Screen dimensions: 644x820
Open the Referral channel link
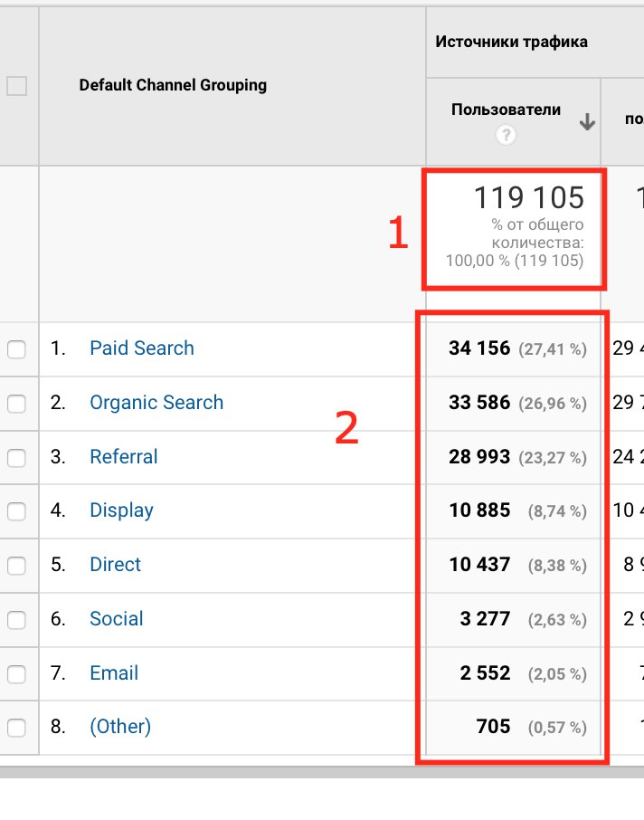[124, 457]
